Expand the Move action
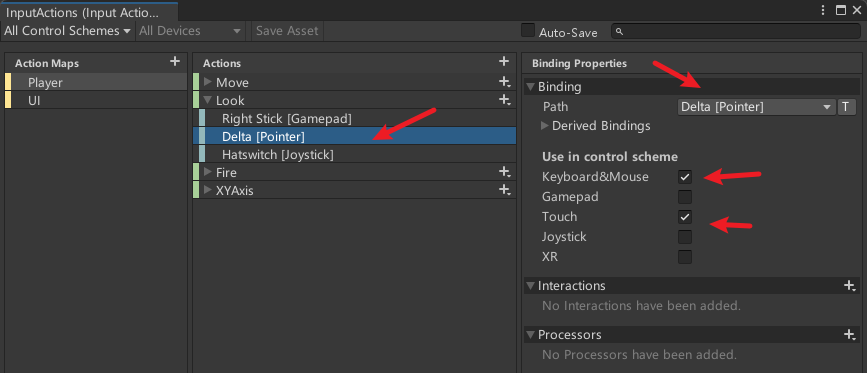 click(x=208, y=82)
